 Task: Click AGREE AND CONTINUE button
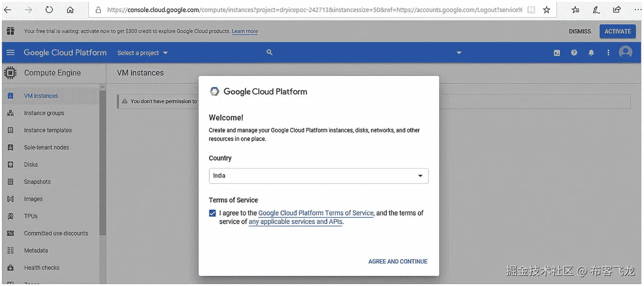pyautogui.click(x=398, y=262)
